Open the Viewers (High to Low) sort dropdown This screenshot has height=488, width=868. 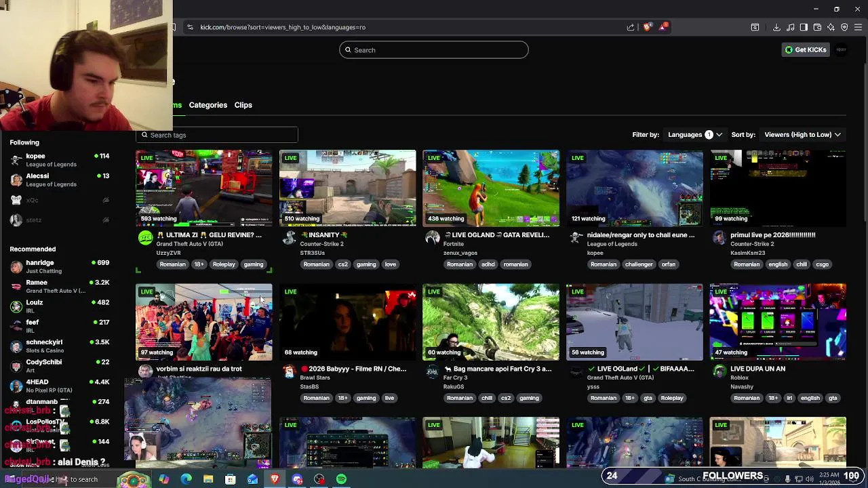pos(803,134)
